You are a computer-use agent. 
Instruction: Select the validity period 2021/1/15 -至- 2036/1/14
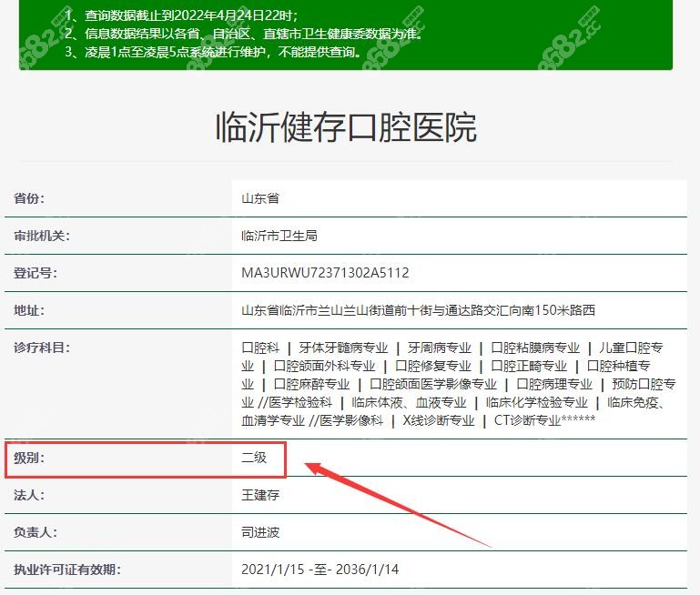point(320,570)
